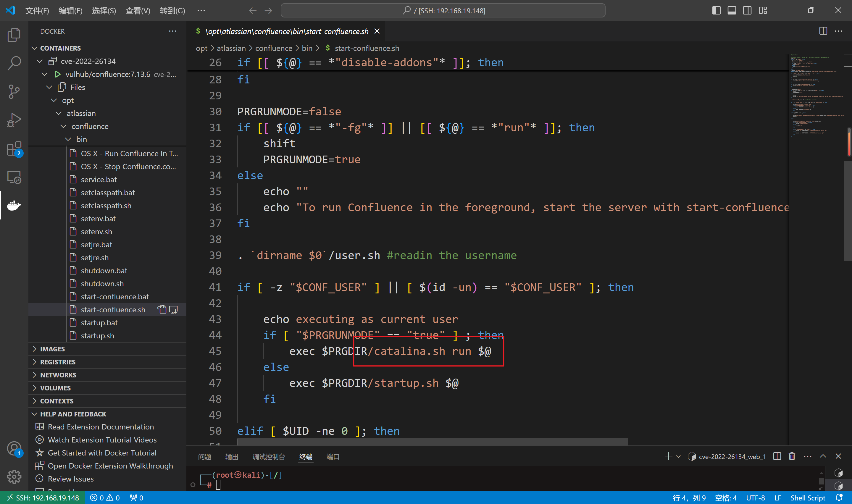Click Read Extension Documentation link

pyautogui.click(x=101, y=426)
